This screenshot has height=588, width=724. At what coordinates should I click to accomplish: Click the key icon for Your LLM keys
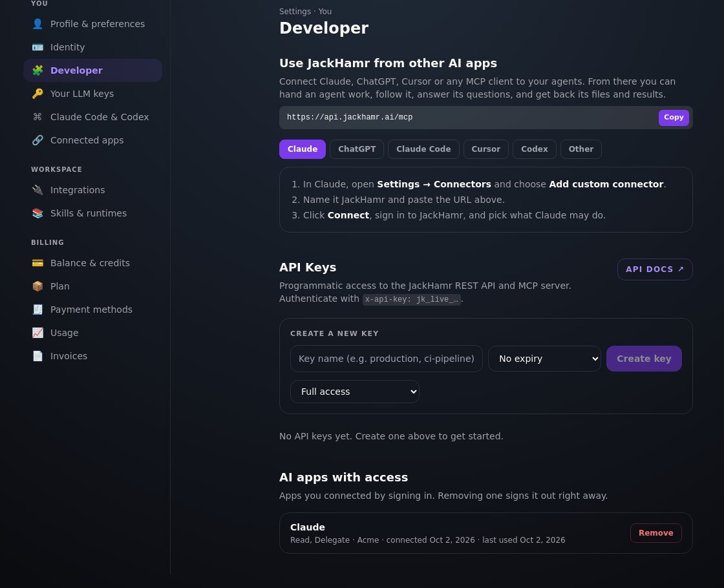(37, 94)
